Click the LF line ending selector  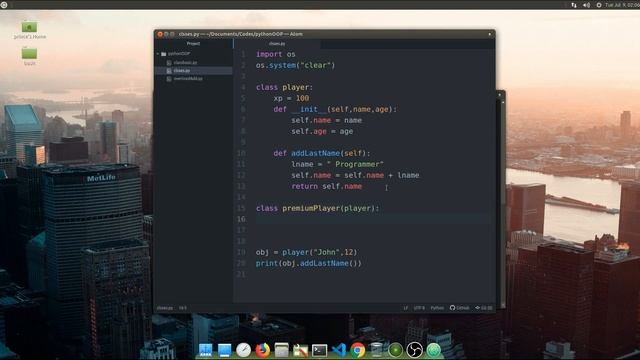coord(405,308)
